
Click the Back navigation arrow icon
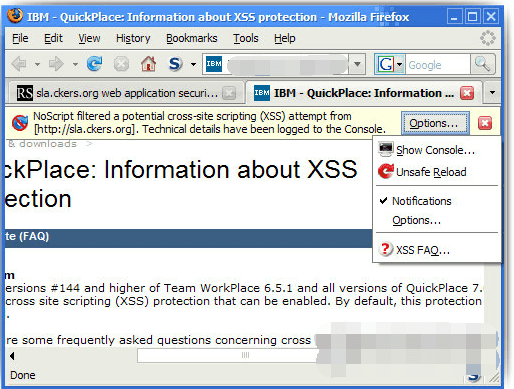pos(19,63)
